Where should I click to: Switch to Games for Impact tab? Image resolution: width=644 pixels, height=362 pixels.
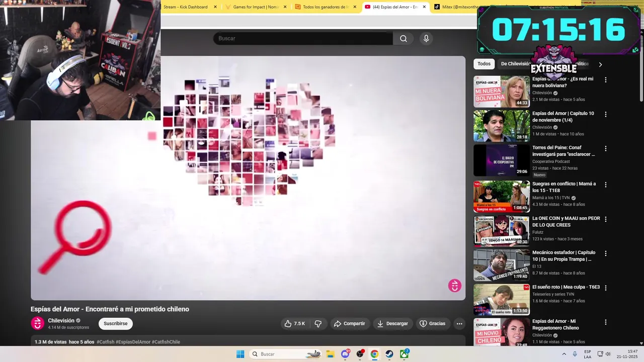point(256,7)
